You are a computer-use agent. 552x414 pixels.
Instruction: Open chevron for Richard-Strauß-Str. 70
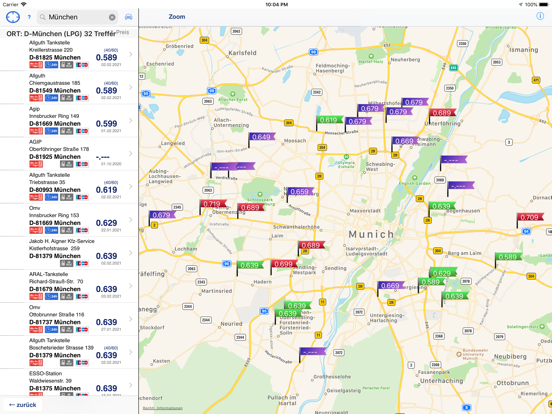click(x=131, y=286)
